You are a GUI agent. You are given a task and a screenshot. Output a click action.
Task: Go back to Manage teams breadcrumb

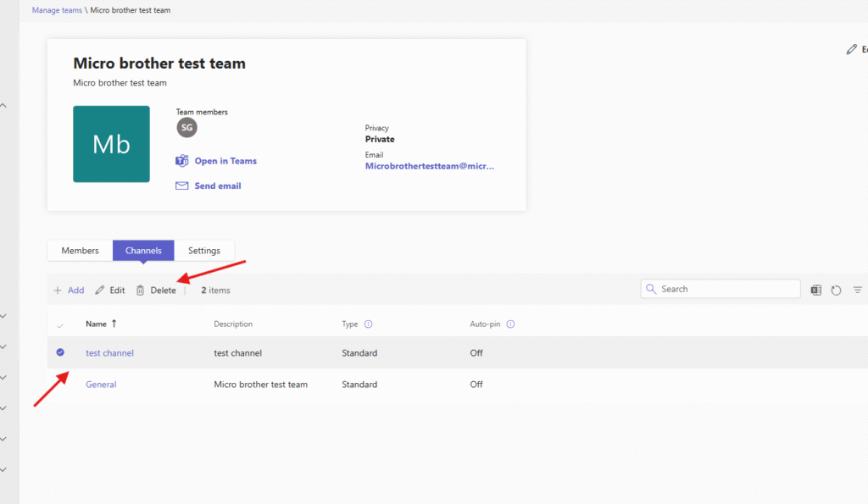[x=57, y=10]
